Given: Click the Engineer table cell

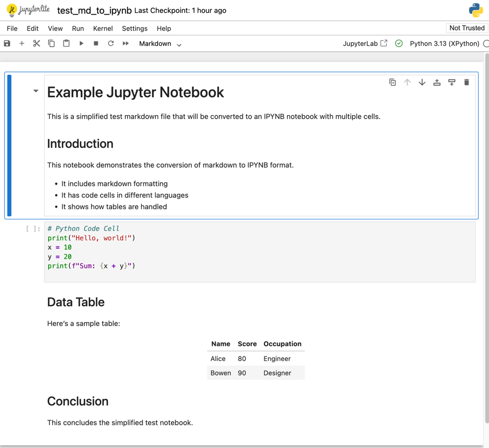Looking at the screenshot, I should [x=277, y=359].
